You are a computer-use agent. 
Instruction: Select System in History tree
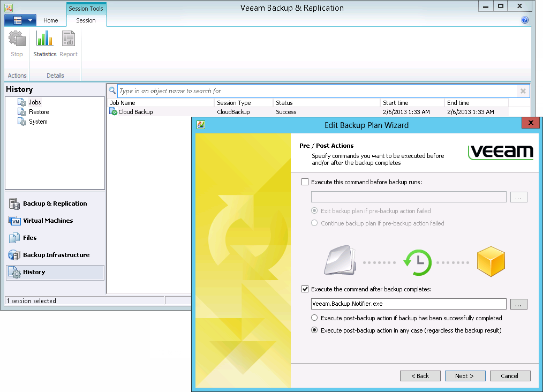pos(38,122)
